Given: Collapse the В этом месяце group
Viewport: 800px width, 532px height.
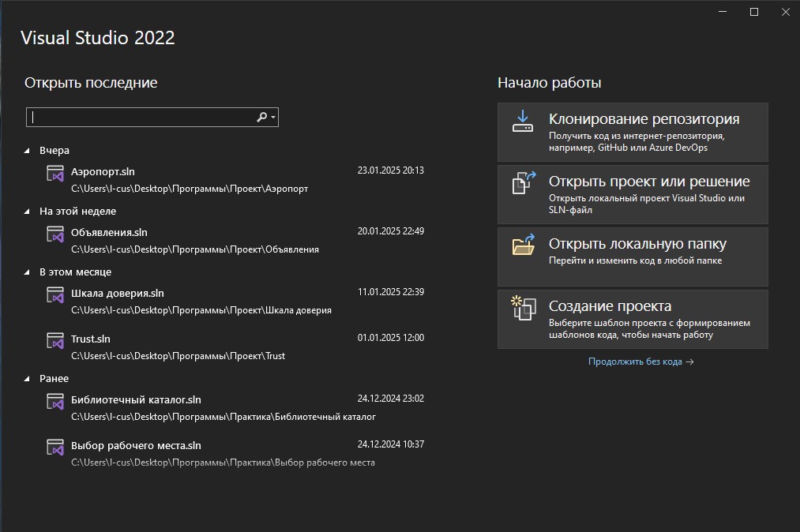Looking at the screenshot, I should pyautogui.click(x=28, y=272).
